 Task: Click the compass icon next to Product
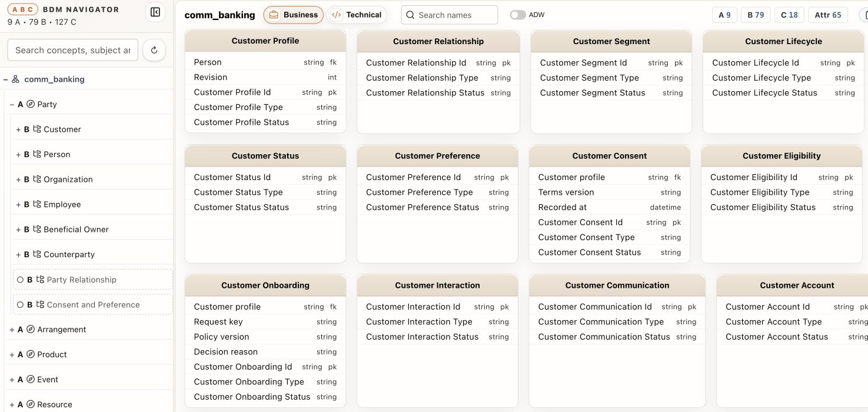[x=31, y=354]
